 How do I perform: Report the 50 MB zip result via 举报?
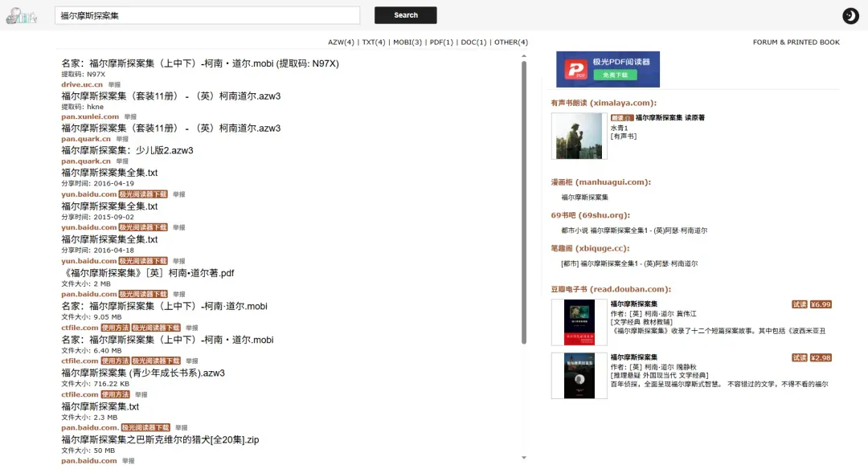click(129, 461)
